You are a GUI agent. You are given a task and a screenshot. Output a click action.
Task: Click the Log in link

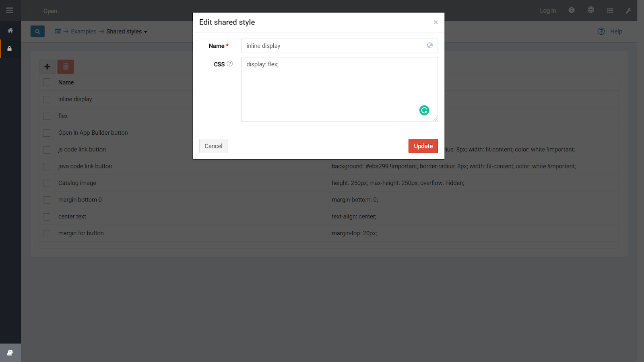548,11
